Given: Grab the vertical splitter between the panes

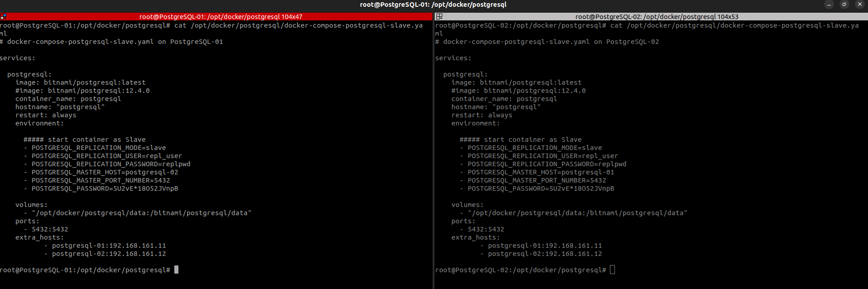Looking at the screenshot, I should pos(434,150).
